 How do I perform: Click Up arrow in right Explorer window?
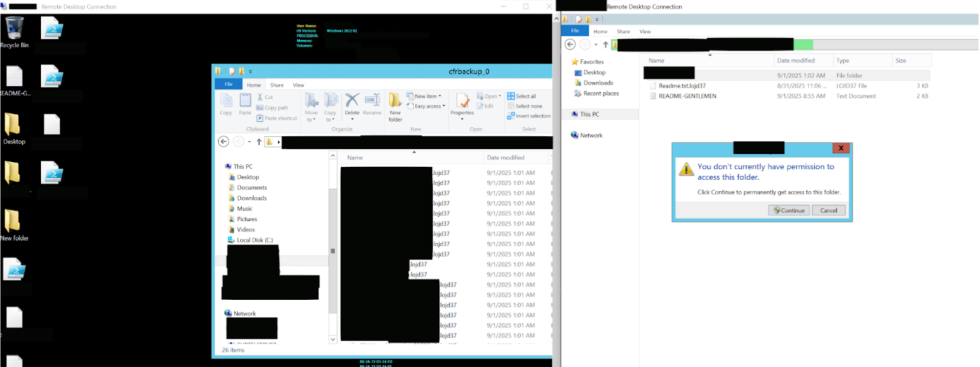(605, 45)
